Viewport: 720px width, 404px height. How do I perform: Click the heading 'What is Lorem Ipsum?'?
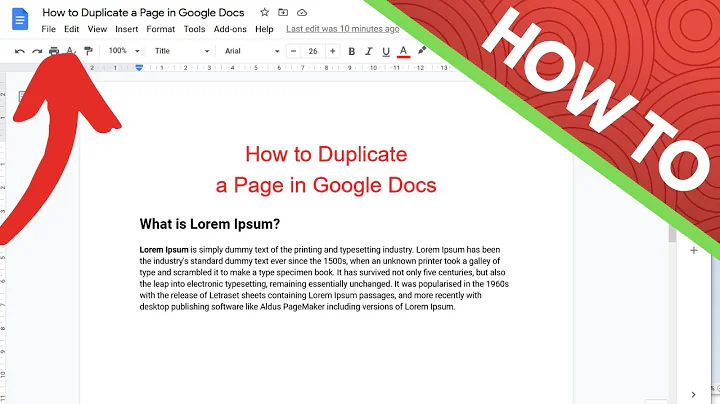[x=210, y=224]
